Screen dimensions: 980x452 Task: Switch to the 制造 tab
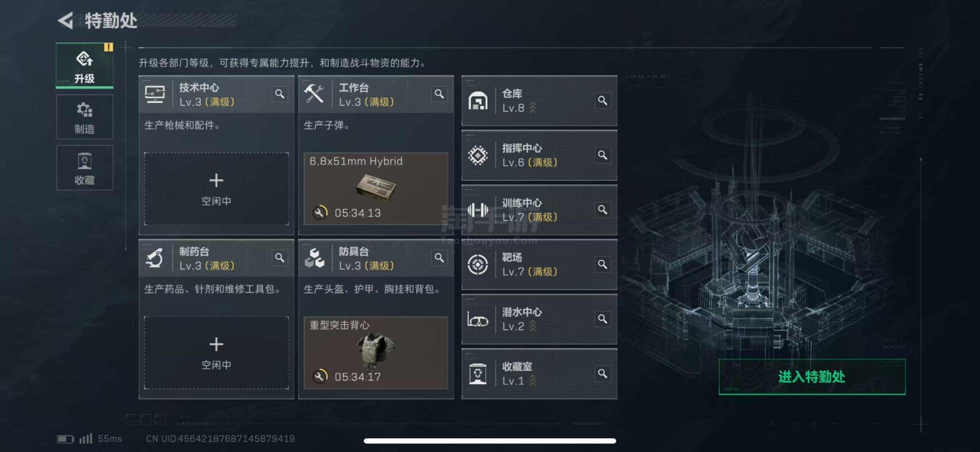click(x=85, y=117)
